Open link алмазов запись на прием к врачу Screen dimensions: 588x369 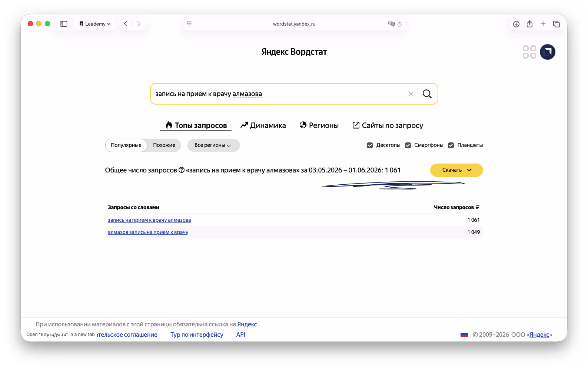pos(148,232)
